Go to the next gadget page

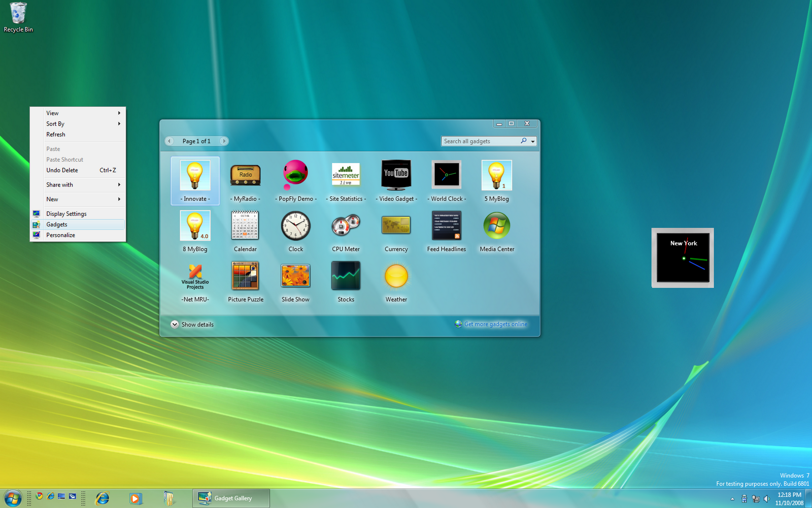[224, 141]
